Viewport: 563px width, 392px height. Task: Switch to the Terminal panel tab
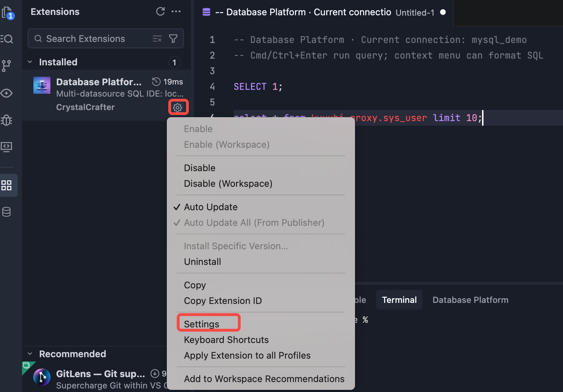(x=399, y=300)
